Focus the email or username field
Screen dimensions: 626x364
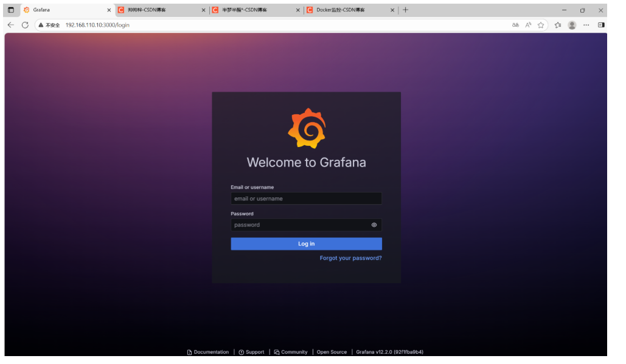(x=306, y=199)
